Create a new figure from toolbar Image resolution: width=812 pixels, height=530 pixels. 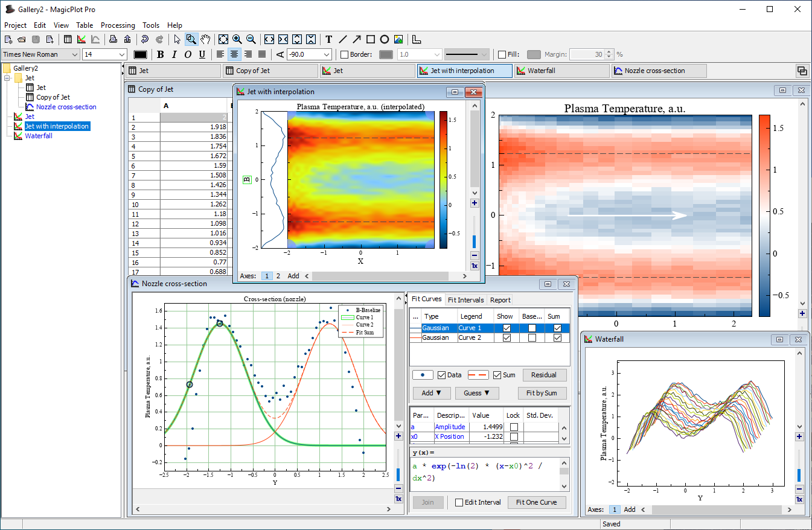coord(82,39)
